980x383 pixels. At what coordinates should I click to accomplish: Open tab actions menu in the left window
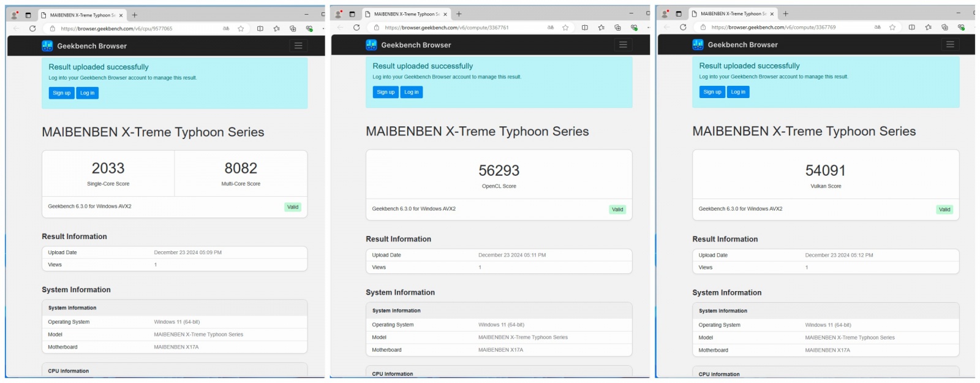(x=28, y=15)
